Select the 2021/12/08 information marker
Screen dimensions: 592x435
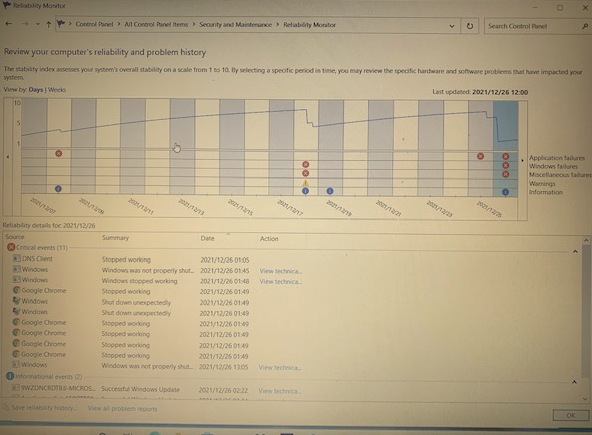point(58,189)
